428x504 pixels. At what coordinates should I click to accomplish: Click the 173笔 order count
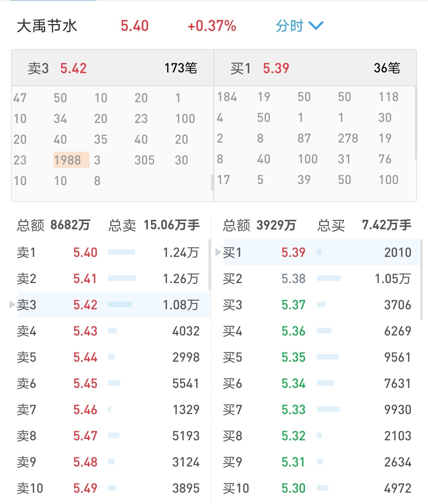(181, 68)
